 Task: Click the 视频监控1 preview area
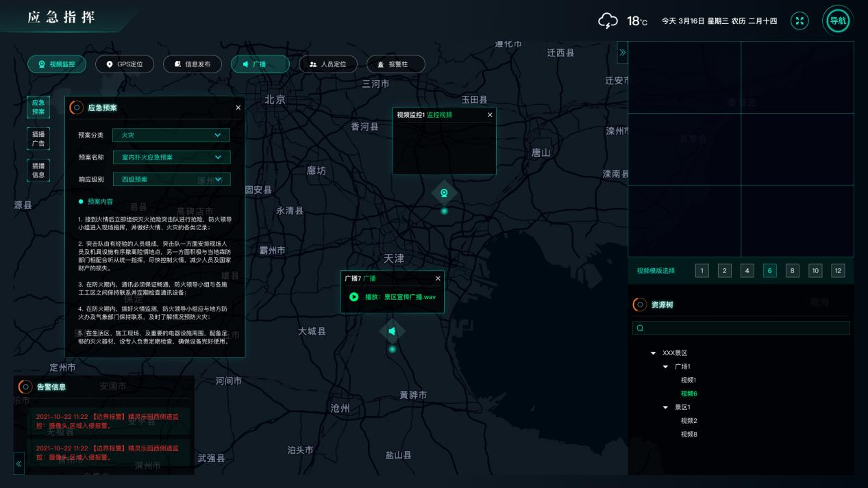click(x=444, y=147)
